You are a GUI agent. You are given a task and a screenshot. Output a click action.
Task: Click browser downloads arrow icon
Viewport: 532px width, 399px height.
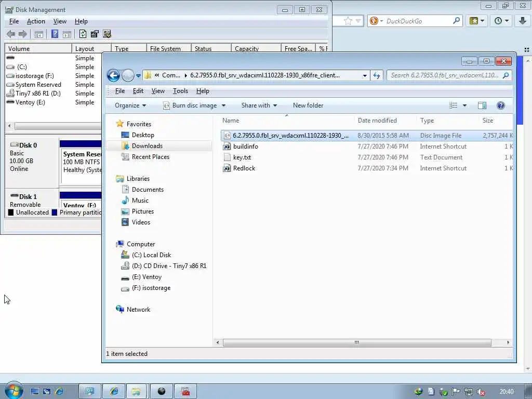523,21
